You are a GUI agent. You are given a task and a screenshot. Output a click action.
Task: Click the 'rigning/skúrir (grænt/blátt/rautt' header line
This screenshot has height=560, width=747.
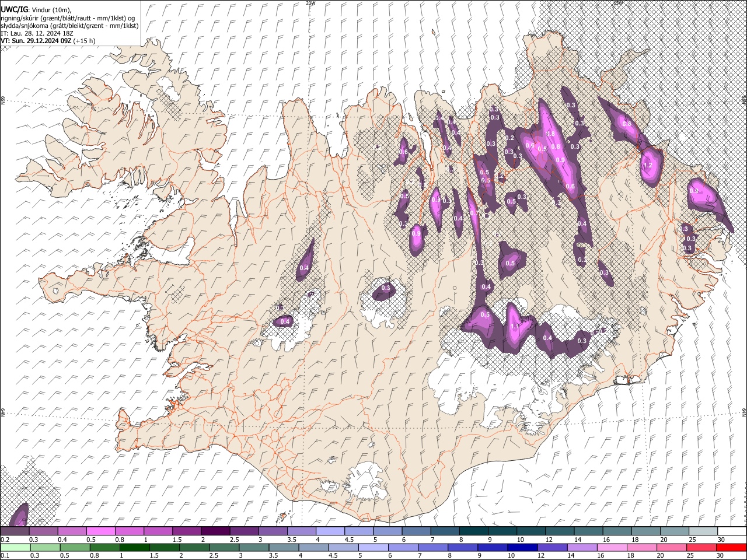pos(68,17)
